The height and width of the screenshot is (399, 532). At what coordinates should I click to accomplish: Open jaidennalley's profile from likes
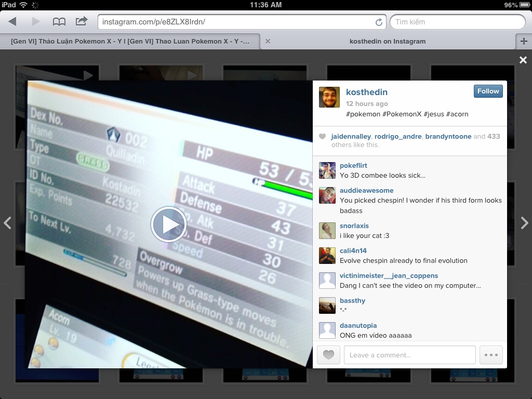coord(351,137)
